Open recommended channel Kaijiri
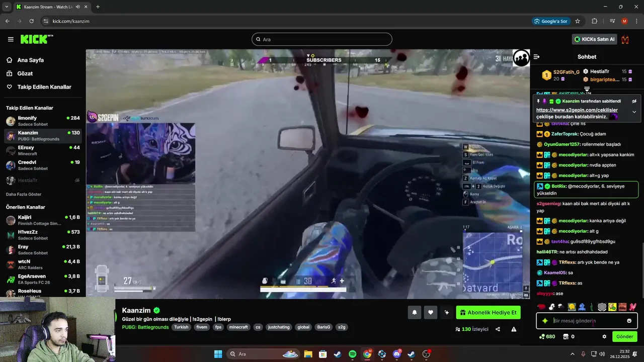This screenshot has height=362, width=644. tap(43, 220)
